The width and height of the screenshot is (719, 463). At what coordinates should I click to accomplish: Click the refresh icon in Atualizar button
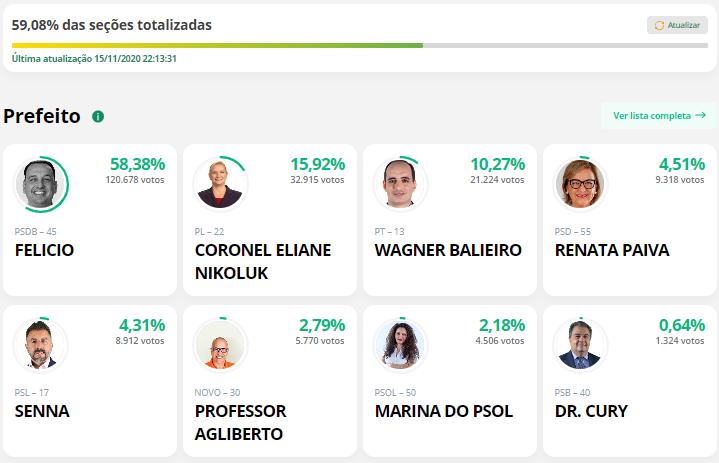[659, 25]
